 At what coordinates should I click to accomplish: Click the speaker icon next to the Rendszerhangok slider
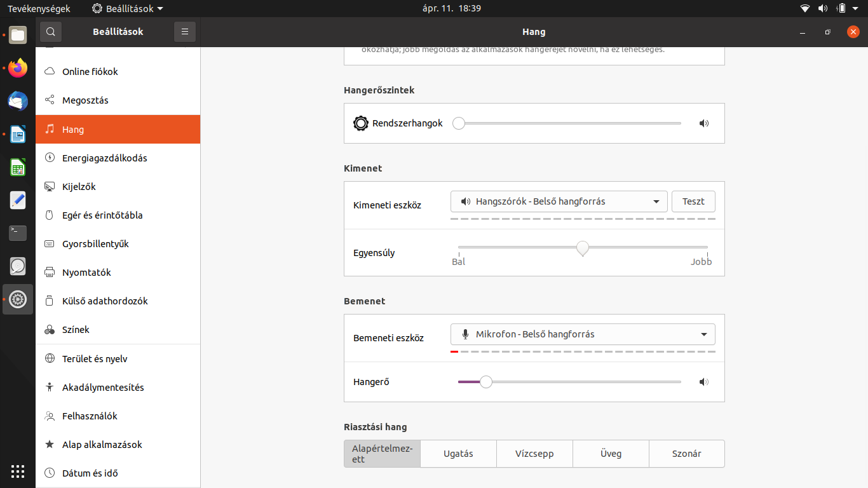coord(704,123)
